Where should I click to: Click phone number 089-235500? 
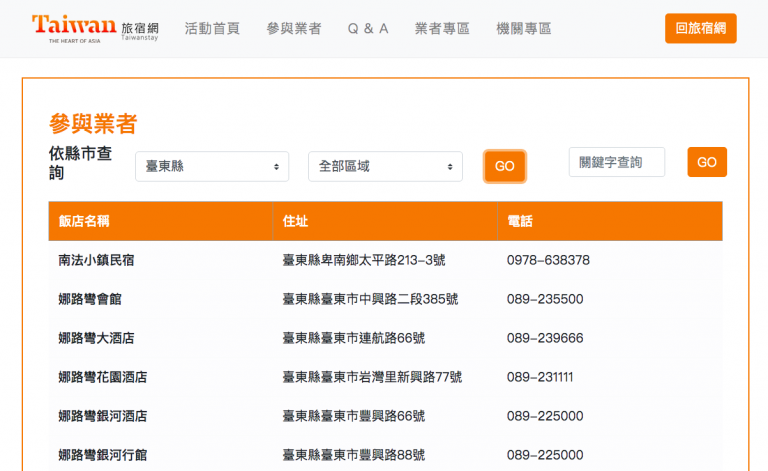545,299
